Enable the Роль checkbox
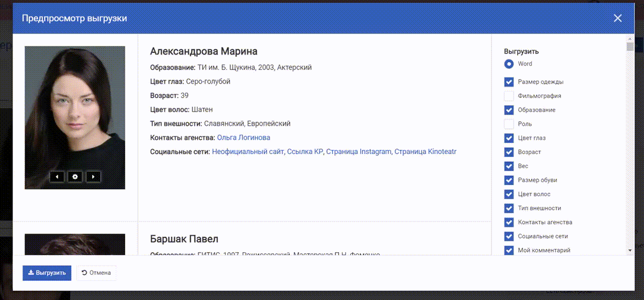 (x=509, y=124)
